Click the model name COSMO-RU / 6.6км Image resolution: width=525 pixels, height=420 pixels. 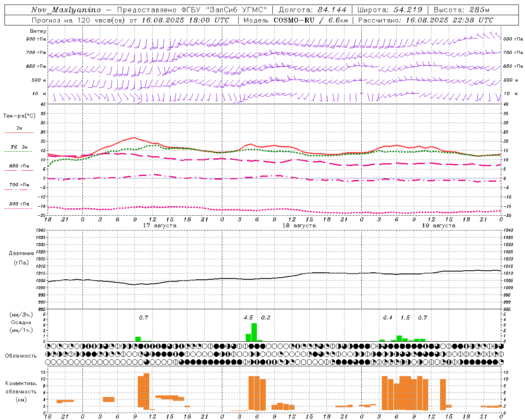(311, 20)
